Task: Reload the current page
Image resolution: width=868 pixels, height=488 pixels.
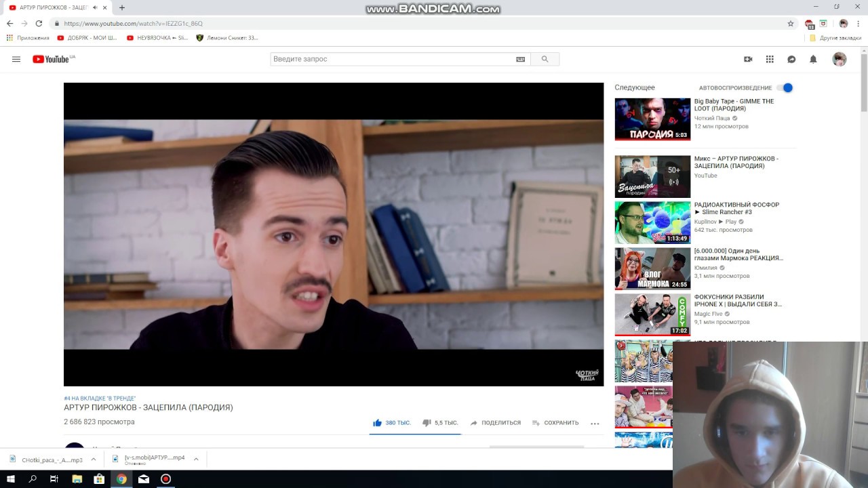Action: tap(39, 23)
